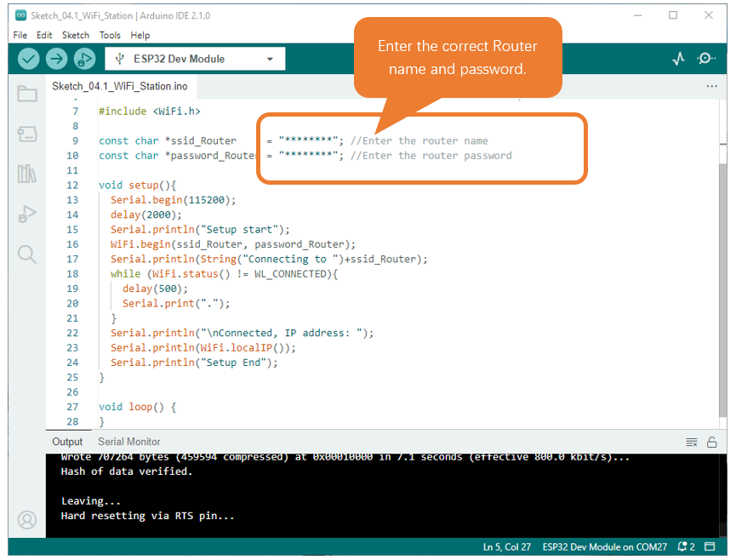Screen dimensions: 736x560
Task: Toggle the output lock autoscroll icon
Action: pyautogui.click(x=711, y=443)
